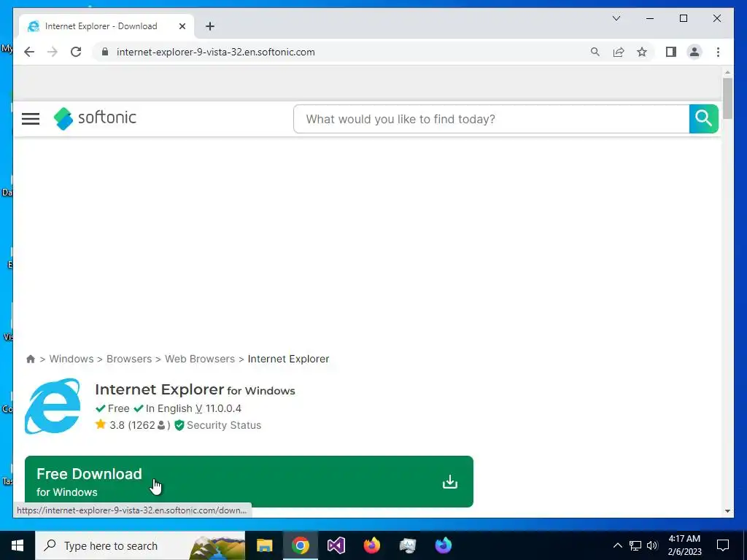The height and width of the screenshot is (560, 747).
Task: Reload the current page
Action: pyautogui.click(x=76, y=52)
